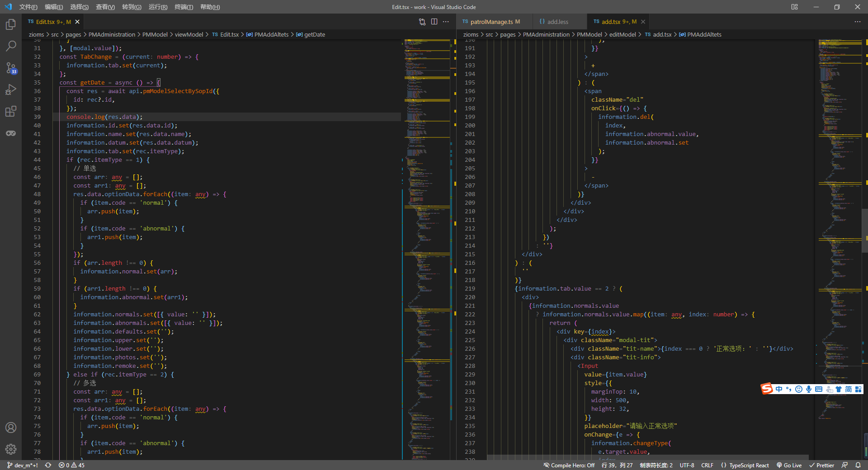Viewport: 868px width, 470px height.
Task: Click the sync changes icon in status bar
Action: click(x=48, y=465)
